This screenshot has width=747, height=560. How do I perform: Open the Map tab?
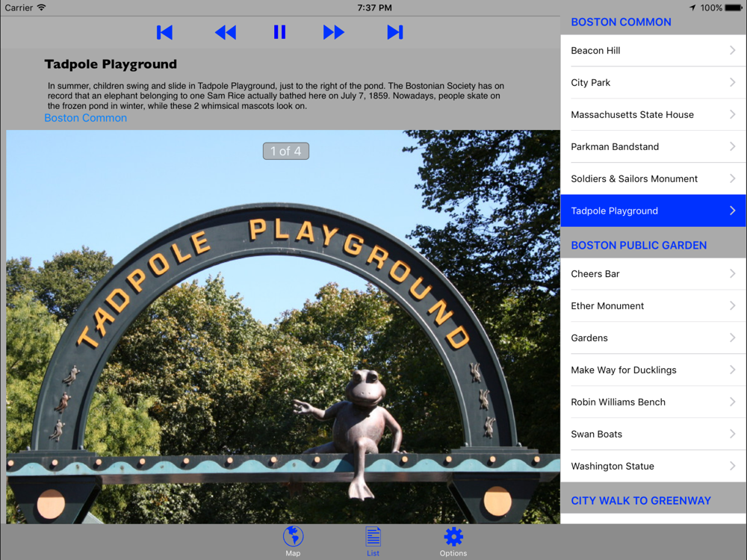pos(293,541)
